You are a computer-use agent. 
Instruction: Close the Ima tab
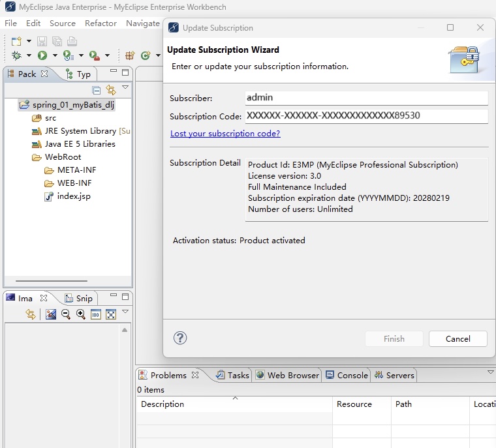44,298
